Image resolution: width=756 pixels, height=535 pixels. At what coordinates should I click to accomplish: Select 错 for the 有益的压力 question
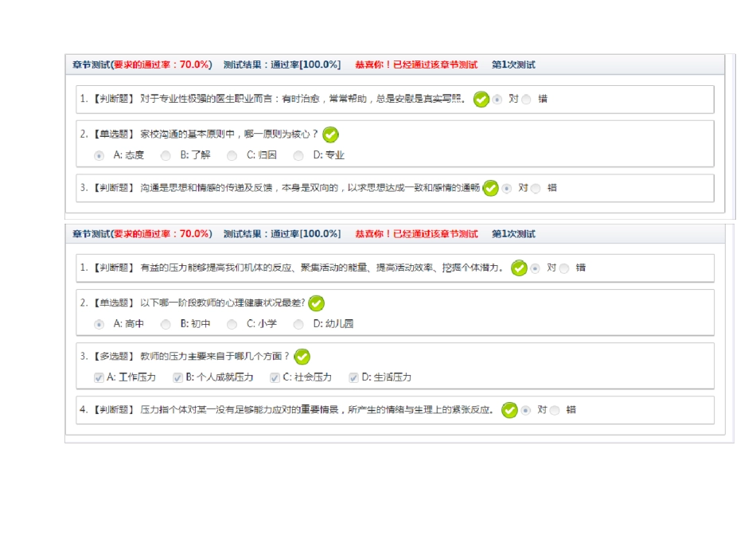click(564, 268)
